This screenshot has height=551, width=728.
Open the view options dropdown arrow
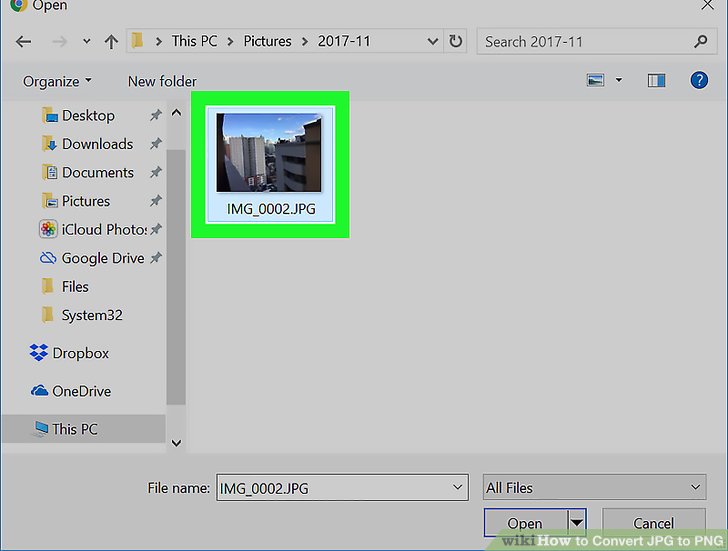pos(619,80)
